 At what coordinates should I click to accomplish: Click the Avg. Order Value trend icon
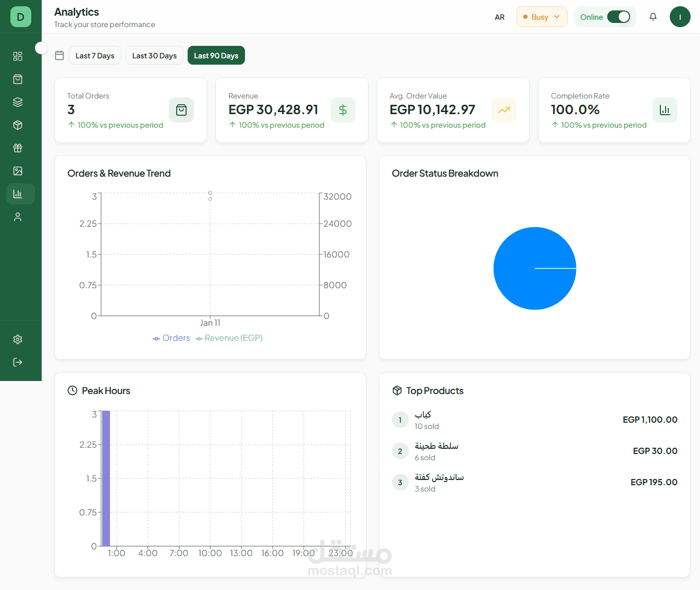(504, 110)
